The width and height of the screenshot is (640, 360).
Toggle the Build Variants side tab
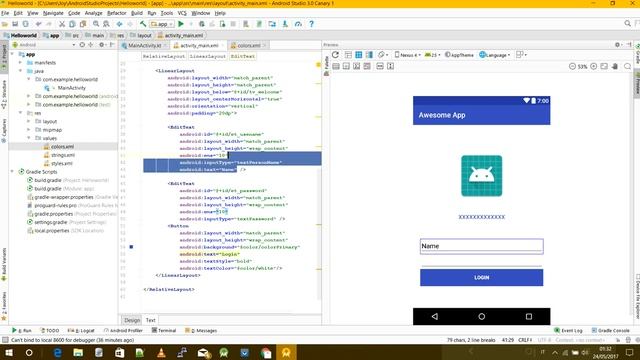[x=4, y=264]
